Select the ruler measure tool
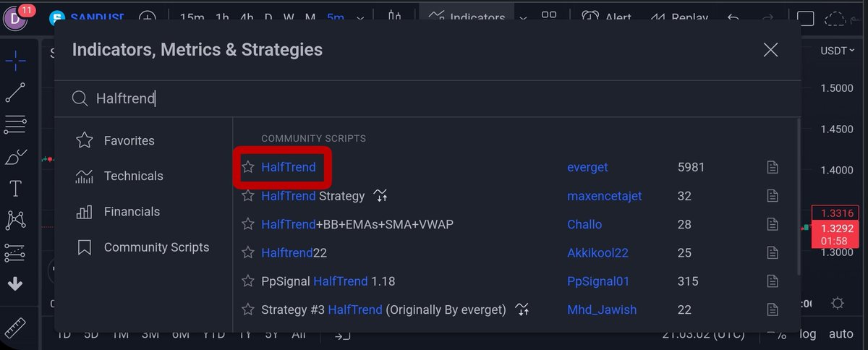868x350 pixels. click(15, 328)
